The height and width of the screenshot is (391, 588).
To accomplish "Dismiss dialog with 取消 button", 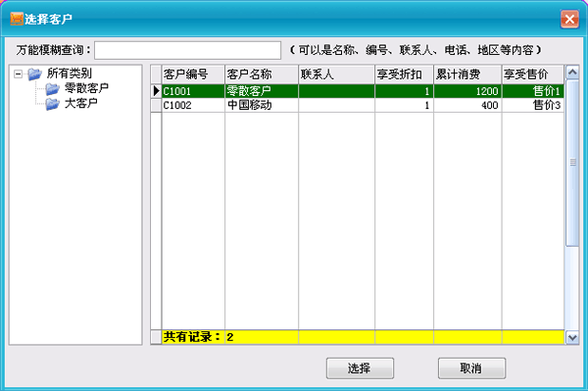I will click(471, 368).
